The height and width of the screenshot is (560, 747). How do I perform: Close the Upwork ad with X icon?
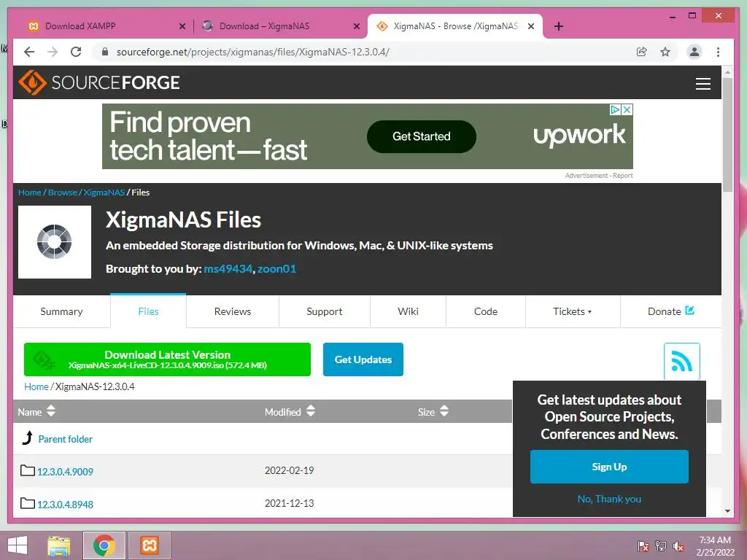point(627,109)
